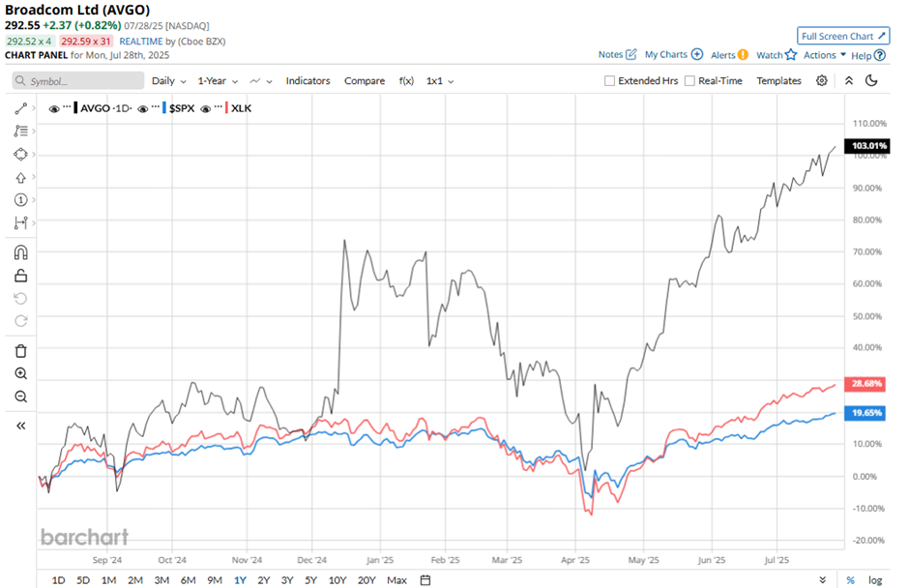Choose the arrow marker tool
Image resolution: width=909 pixels, height=588 pixels.
21,177
